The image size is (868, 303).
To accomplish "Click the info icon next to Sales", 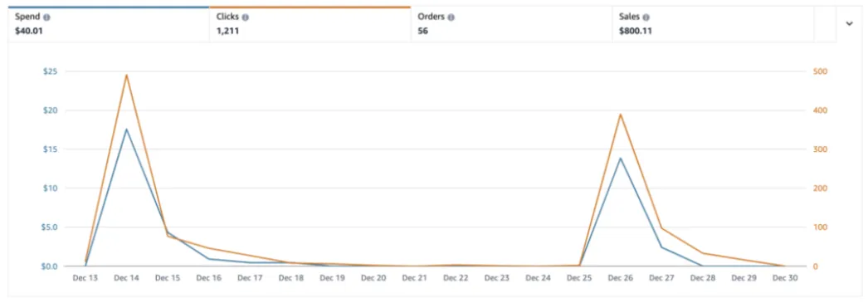I will [646, 17].
